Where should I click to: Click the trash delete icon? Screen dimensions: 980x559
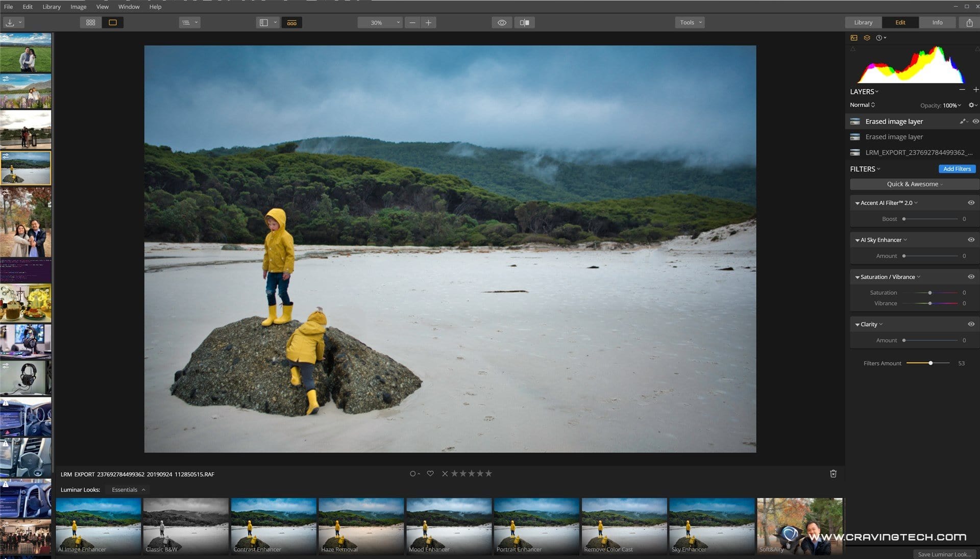click(833, 474)
